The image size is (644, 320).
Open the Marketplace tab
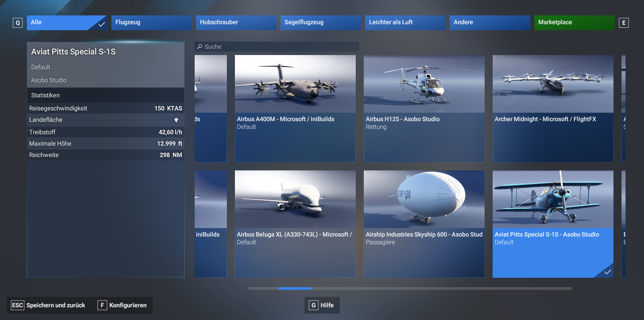point(575,22)
